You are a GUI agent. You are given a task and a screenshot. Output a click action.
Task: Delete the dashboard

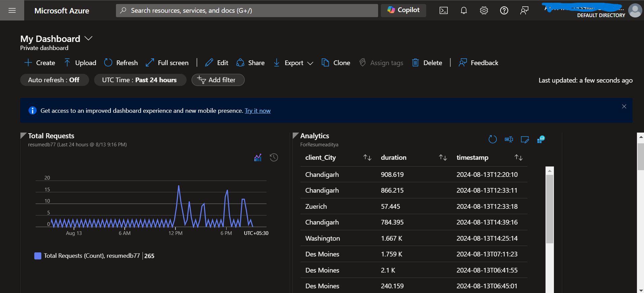click(x=427, y=63)
